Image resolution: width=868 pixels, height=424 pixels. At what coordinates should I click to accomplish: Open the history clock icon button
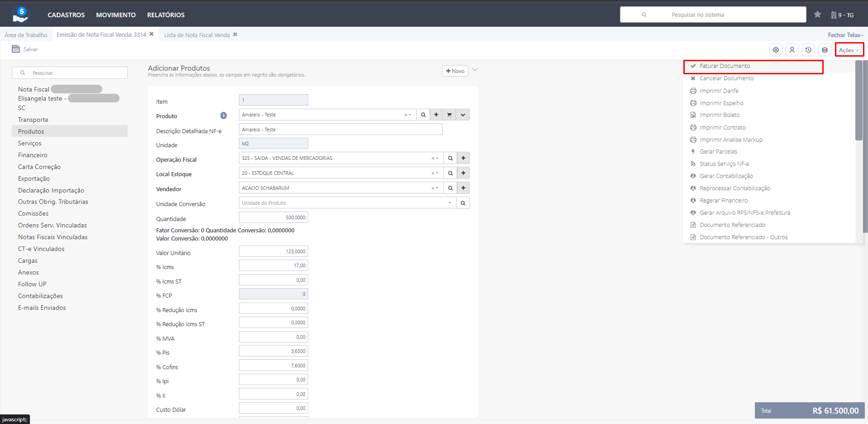coord(809,50)
